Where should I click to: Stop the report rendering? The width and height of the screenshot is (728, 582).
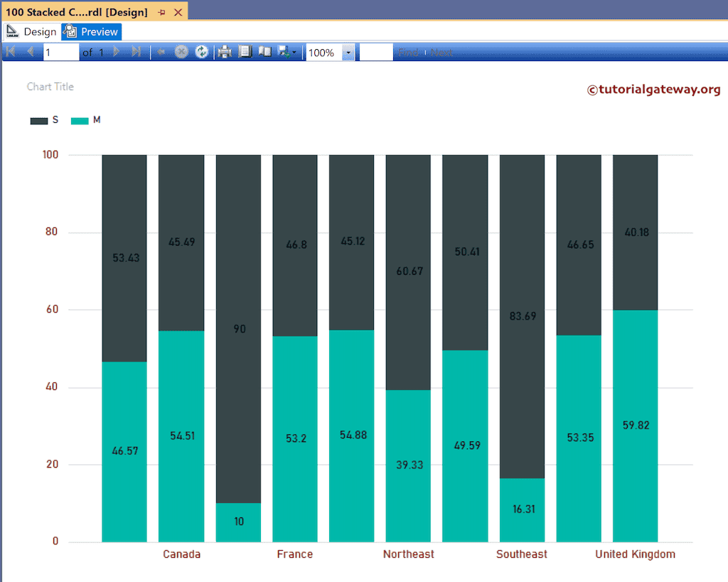coord(181,52)
